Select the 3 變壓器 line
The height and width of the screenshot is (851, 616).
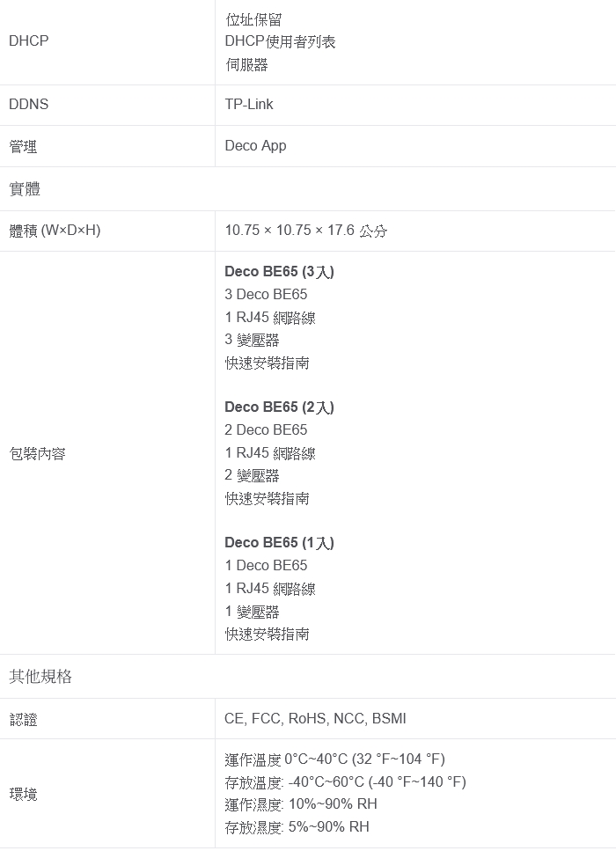[252, 341]
